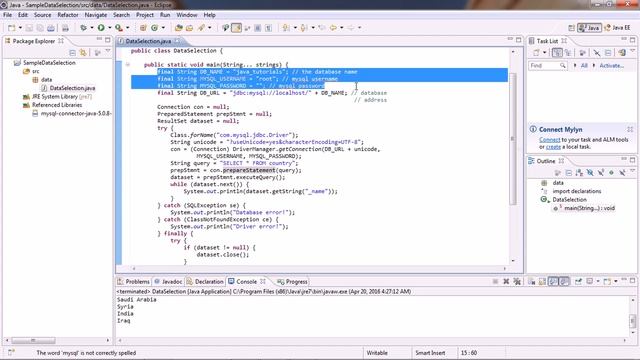This screenshot has height=360, width=640.
Task: Click the New Java Package icon
Action: coord(143,28)
